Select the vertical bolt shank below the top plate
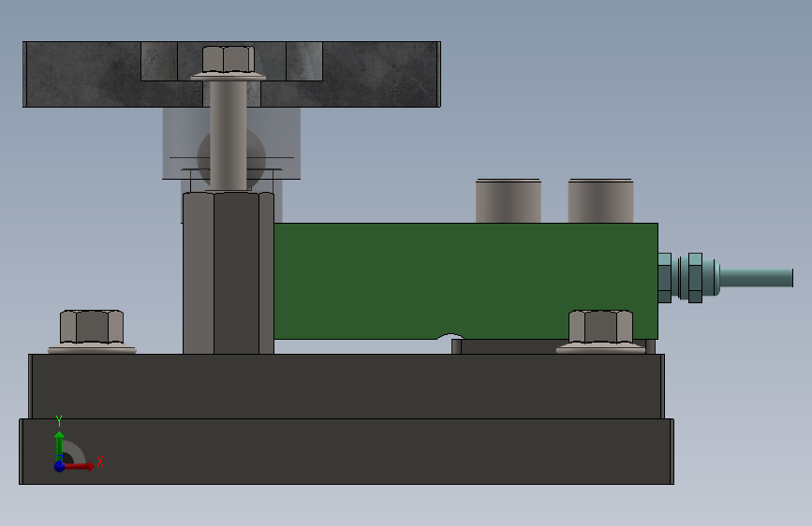Screen dimensions: 812x526 click(229, 136)
